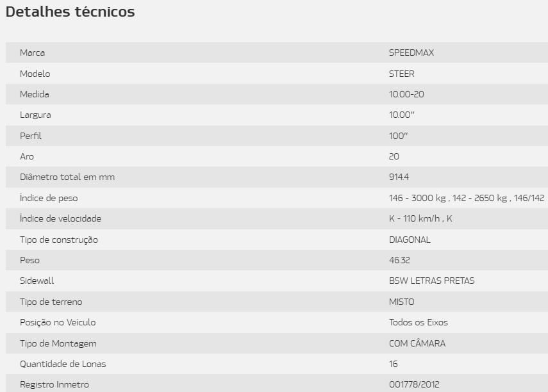548x392 pixels.
Task: Select the Aro value 20
Action: [394, 156]
